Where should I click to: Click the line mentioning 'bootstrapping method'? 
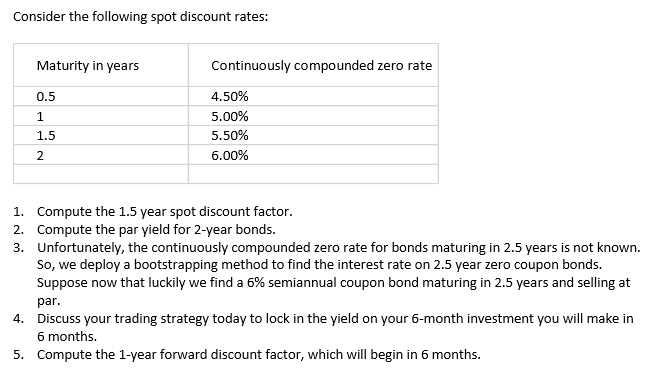pyautogui.click(x=320, y=265)
